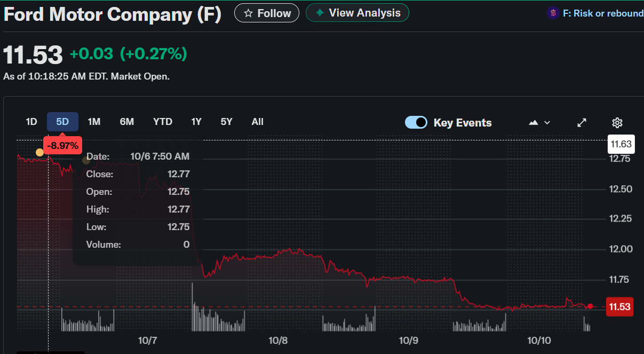Open the chart type dropdown chevron
644x354 pixels.
coord(547,123)
